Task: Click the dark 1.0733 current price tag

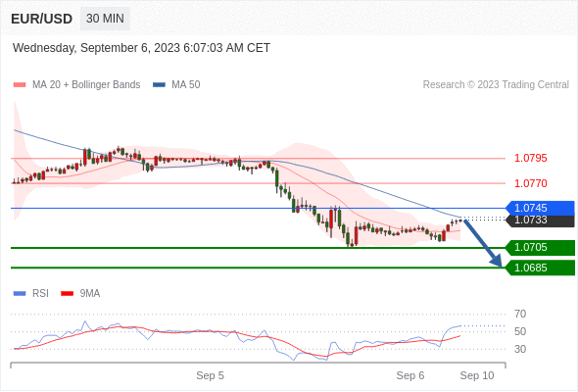Action: click(540, 220)
